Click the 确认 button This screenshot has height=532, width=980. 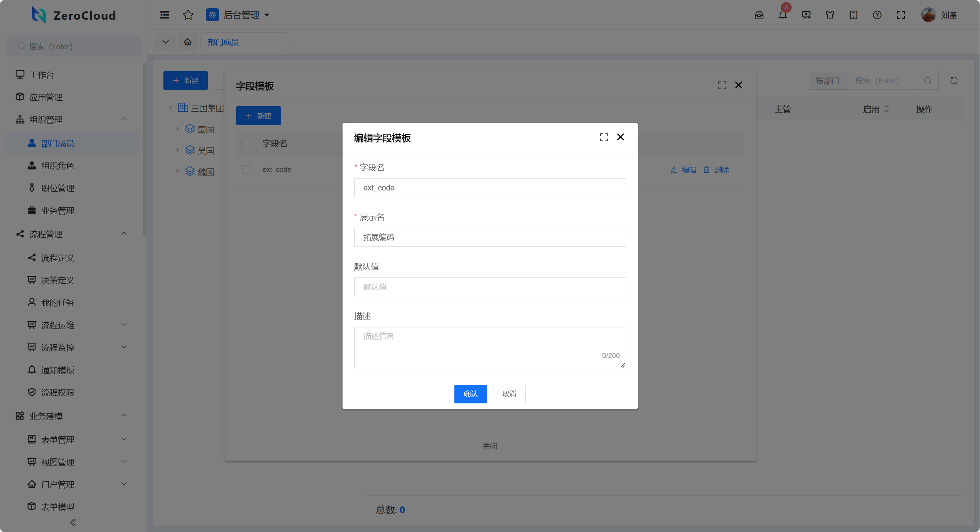pos(470,394)
